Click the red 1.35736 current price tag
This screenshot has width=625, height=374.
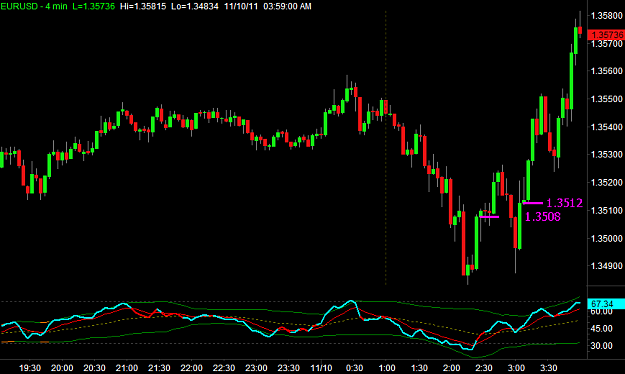pos(606,35)
